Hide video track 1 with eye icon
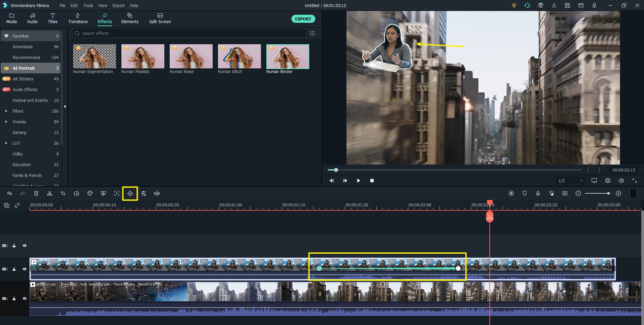 (x=24, y=299)
